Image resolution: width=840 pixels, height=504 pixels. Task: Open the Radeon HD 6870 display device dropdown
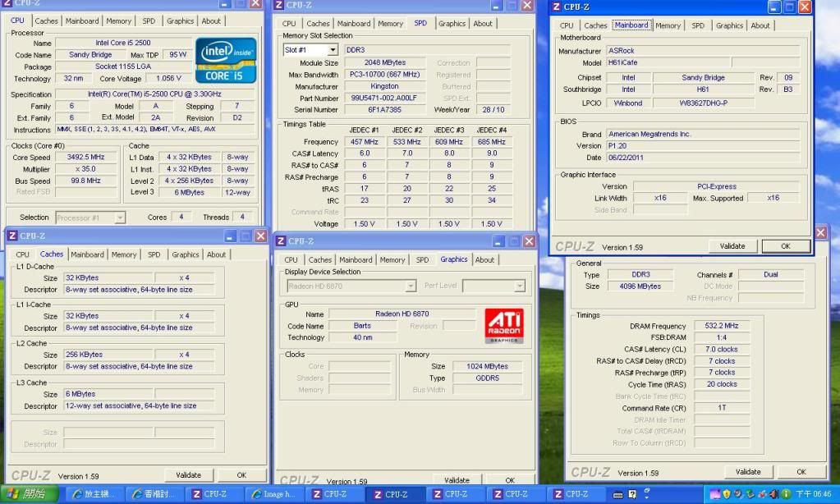pyautogui.click(x=411, y=286)
